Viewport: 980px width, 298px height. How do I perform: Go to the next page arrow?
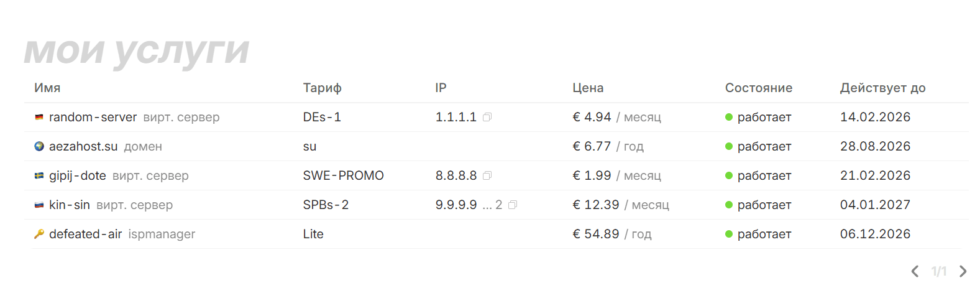click(963, 271)
